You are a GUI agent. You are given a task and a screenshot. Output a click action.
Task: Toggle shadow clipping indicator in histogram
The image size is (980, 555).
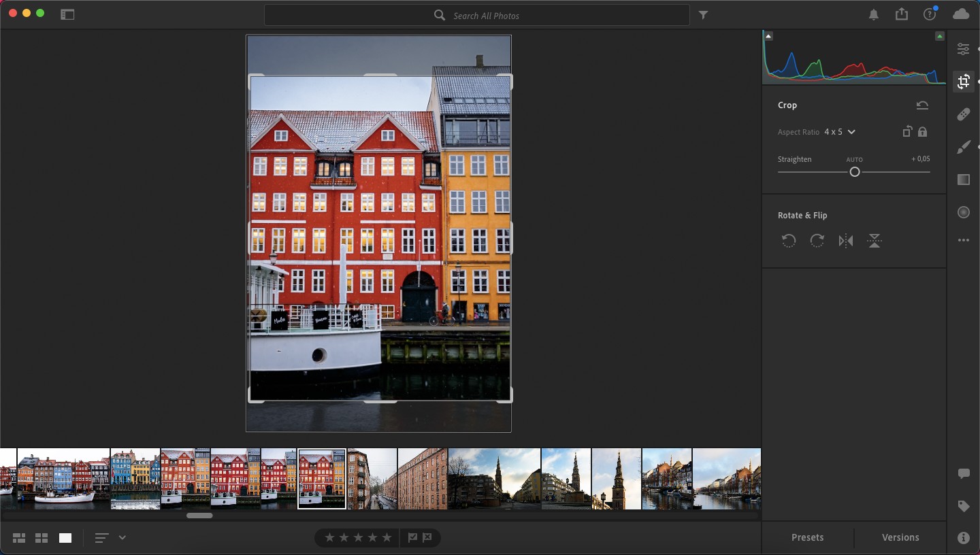tap(768, 36)
